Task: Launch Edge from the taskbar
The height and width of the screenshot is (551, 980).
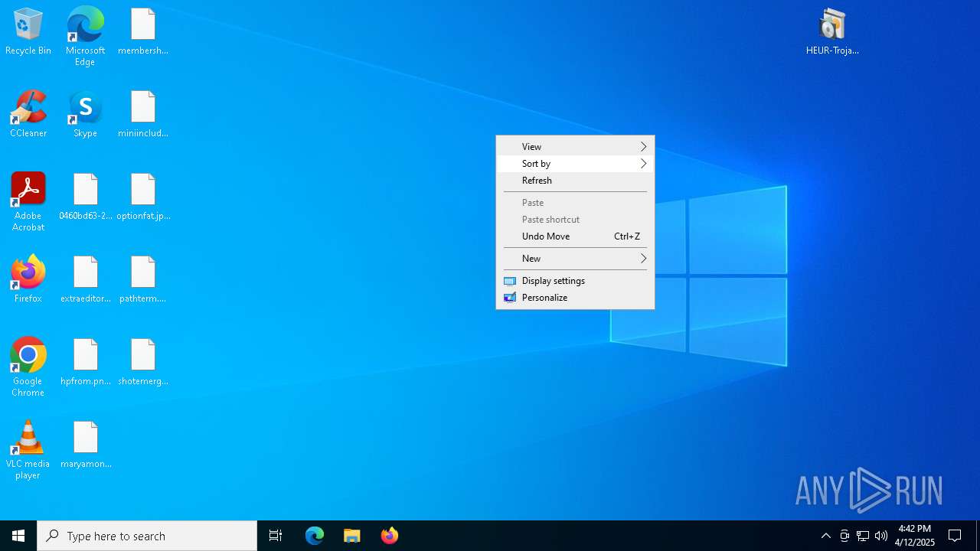Action: (315, 536)
